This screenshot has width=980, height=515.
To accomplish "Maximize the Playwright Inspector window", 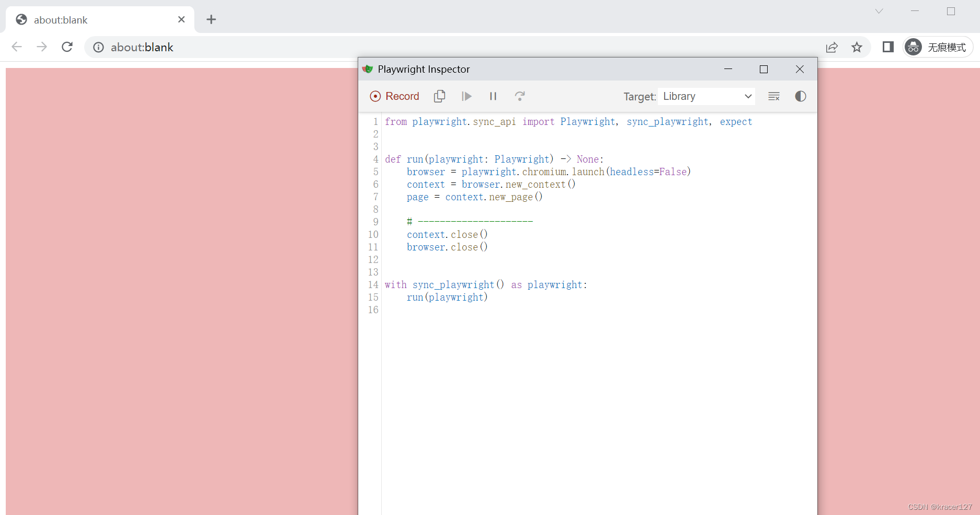I will coord(764,69).
